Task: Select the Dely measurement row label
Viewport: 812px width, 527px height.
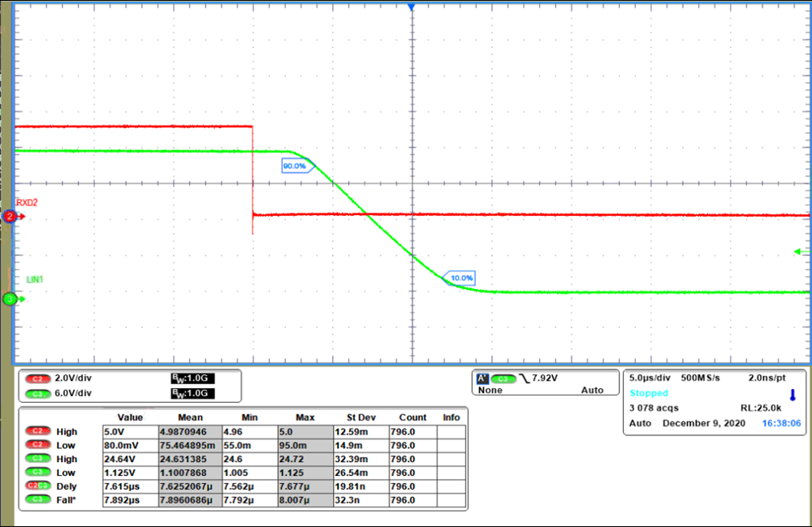Action: tap(67, 486)
